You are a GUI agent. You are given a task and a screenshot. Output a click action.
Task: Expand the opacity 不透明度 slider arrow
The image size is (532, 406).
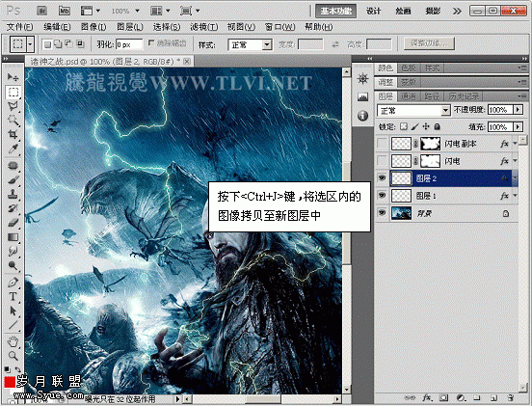[x=518, y=110]
